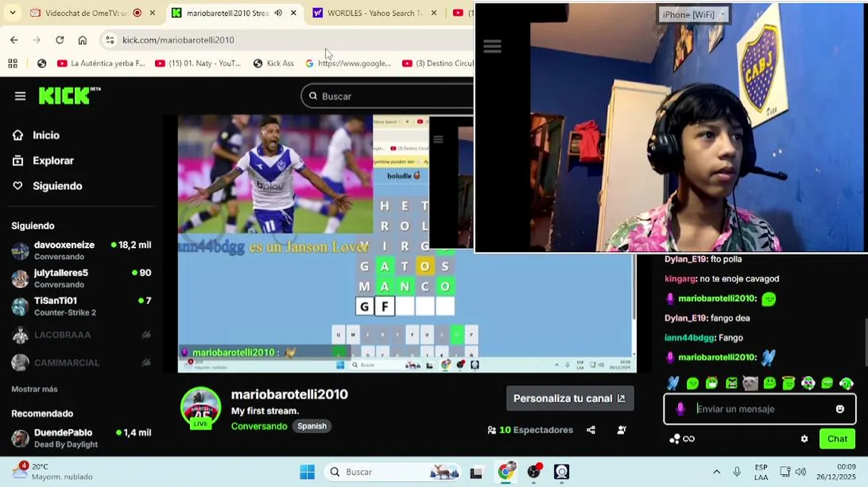Open hamburger menu in camera window
The height and width of the screenshot is (487, 868).
pyautogui.click(x=492, y=46)
